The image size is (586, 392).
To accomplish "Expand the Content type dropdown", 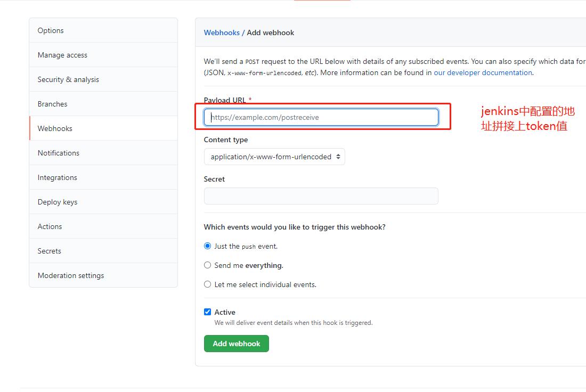I will click(x=274, y=157).
